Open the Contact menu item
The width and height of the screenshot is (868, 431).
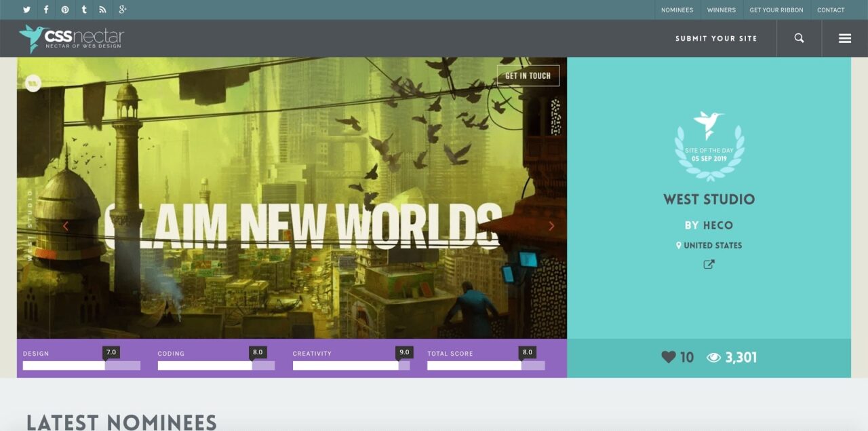pyautogui.click(x=831, y=10)
